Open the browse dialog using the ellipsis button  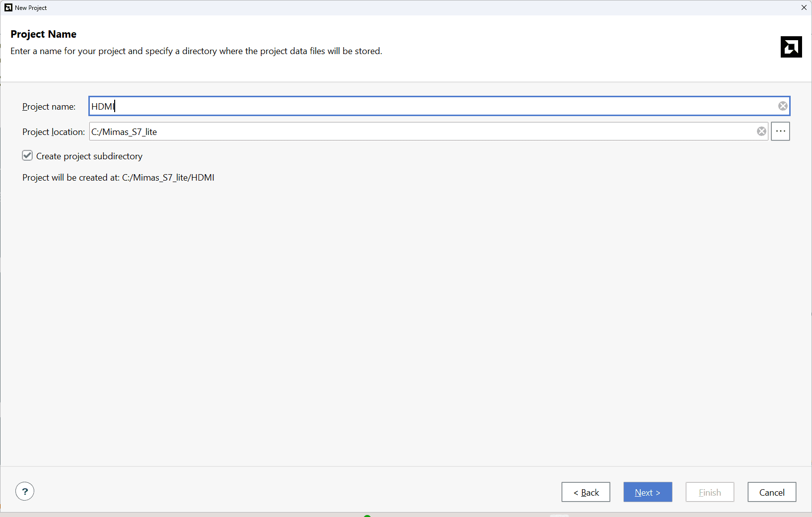point(780,131)
